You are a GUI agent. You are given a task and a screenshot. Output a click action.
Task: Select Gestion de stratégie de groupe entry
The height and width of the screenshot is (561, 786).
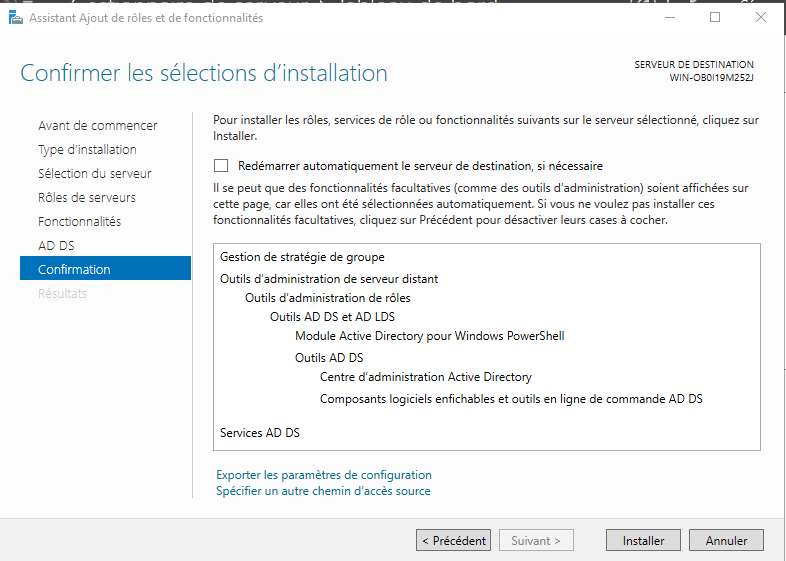click(x=302, y=257)
